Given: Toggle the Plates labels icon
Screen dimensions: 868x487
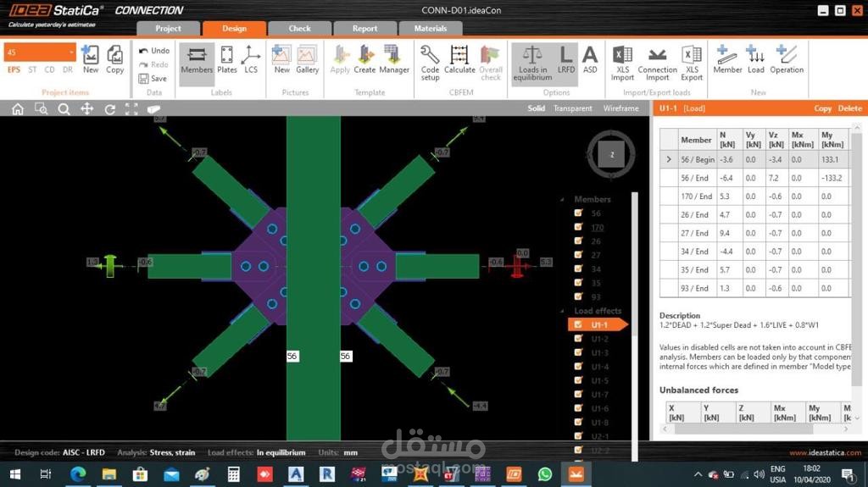Looking at the screenshot, I should [x=227, y=59].
